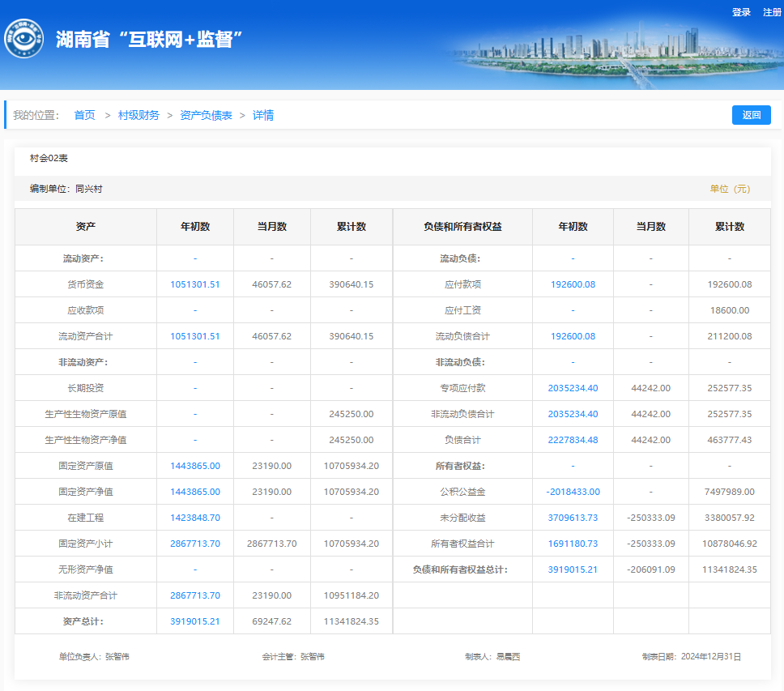Click the 单位（元） unit label
Viewport: 784px width, 691px height.
tap(730, 189)
